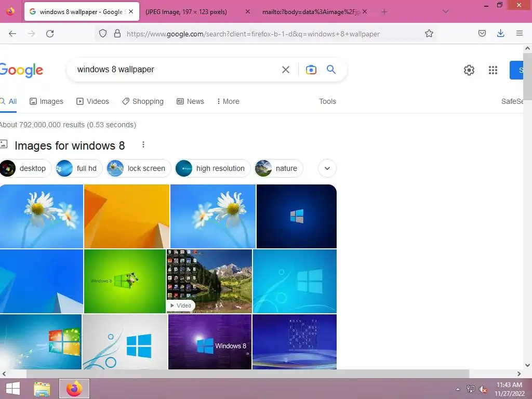
Task: Open the Windows Start menu
Action: coord(13,389)
